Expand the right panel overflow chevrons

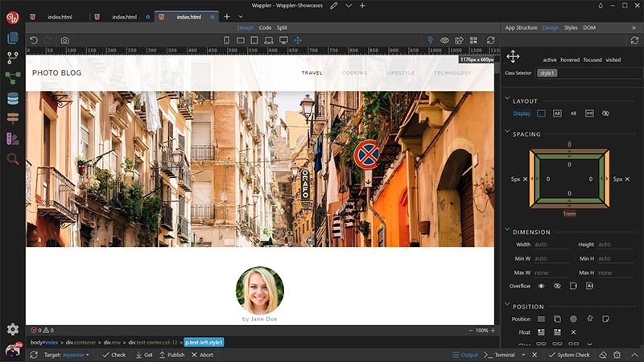click(634, 27)
